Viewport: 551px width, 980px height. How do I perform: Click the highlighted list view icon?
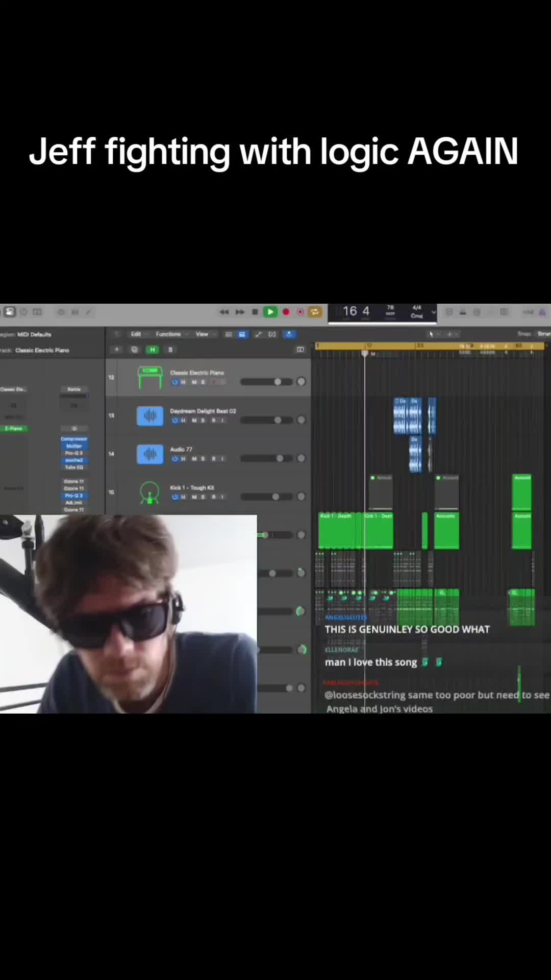pyautogui.click(x=242, y=334)
